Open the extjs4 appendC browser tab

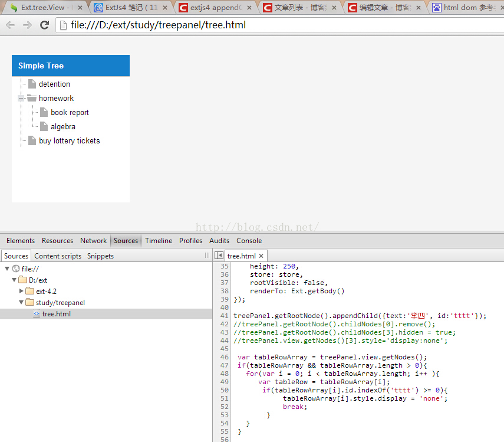point(216,8)
